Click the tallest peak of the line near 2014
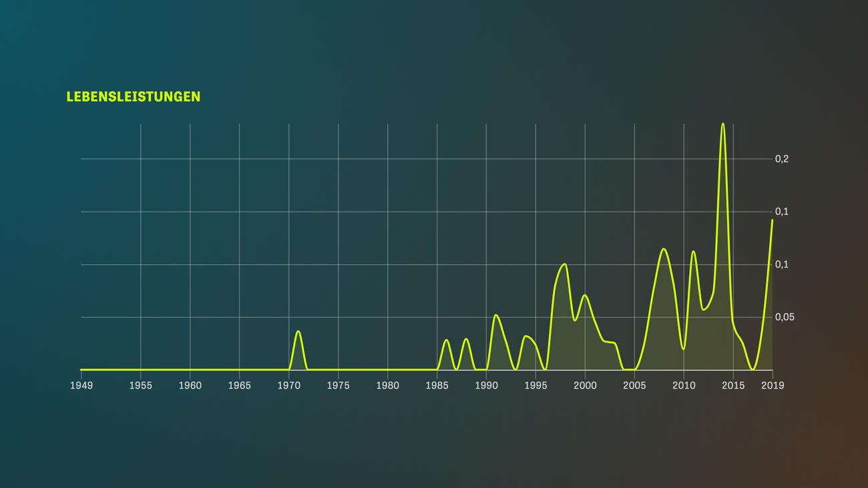The width and height of the screenshot is (868, 488). click(x=722, y=124)
